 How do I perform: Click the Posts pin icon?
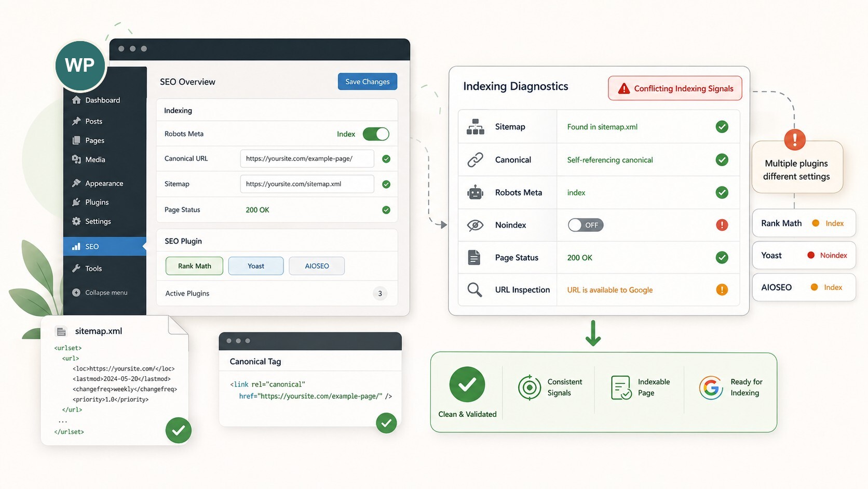tap(76, 121)
